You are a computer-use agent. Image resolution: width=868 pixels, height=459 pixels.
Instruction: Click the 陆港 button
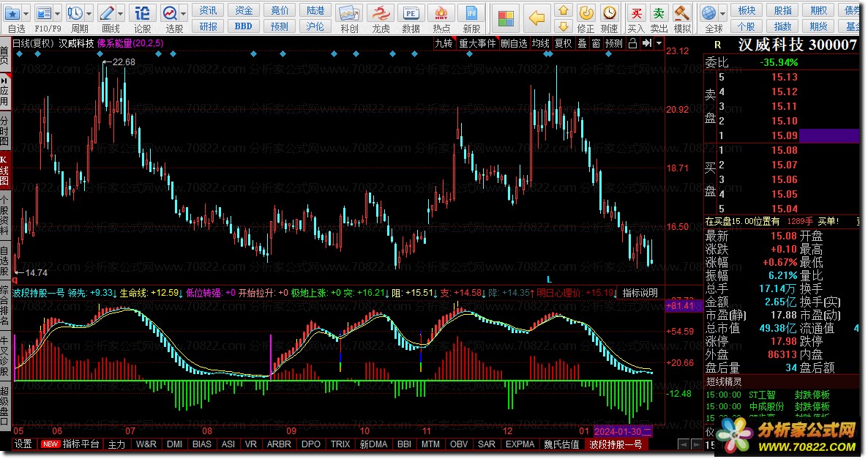pos(315,10)
